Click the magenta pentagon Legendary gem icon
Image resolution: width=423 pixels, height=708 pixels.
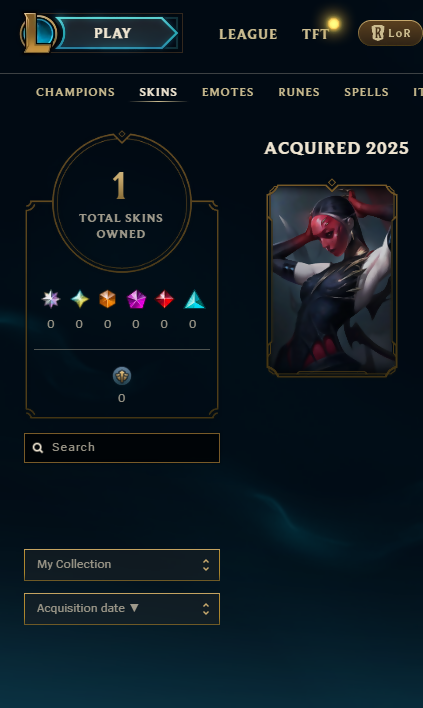[x=136, y=299]
